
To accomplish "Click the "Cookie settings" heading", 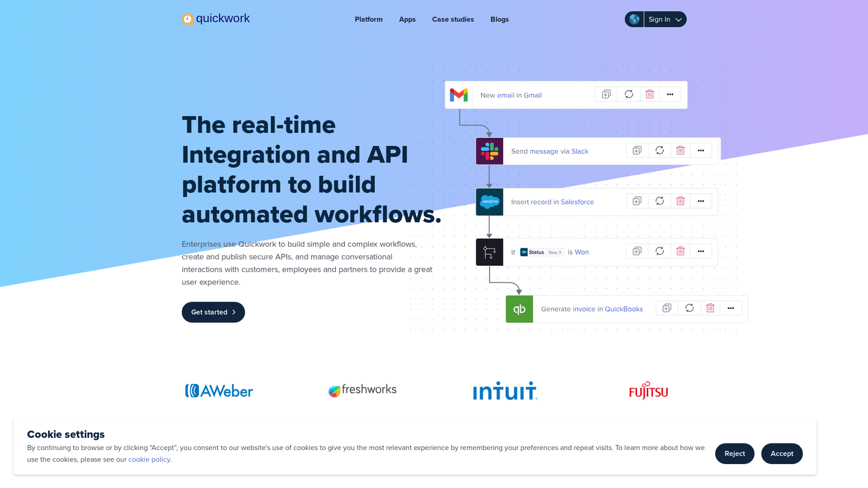I will (66, 434).
